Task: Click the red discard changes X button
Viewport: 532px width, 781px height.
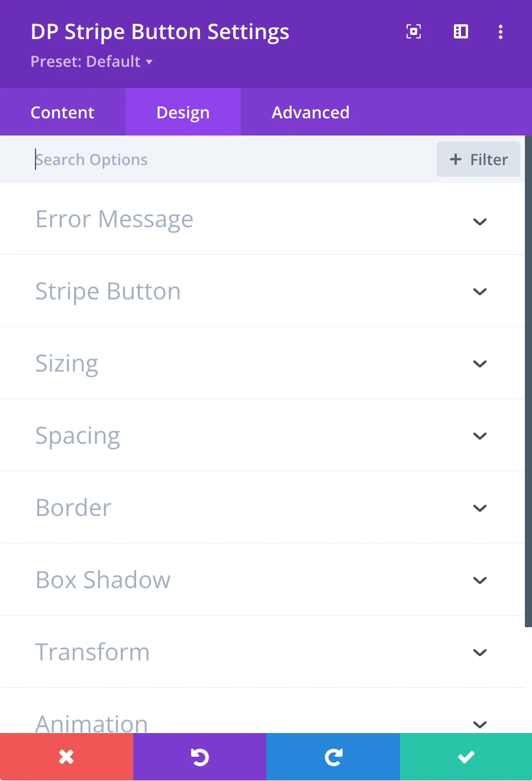Action: [66, 757]
